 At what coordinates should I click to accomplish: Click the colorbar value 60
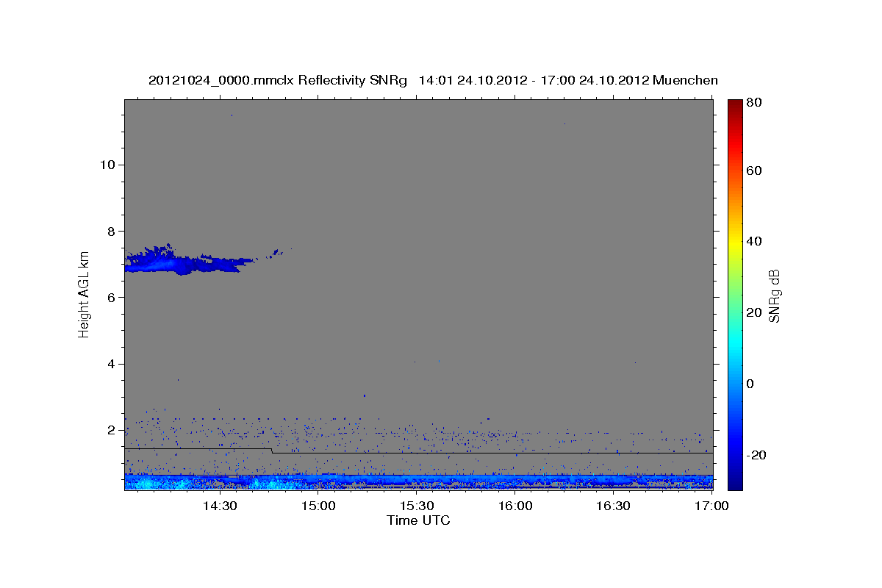coord(755,171)
